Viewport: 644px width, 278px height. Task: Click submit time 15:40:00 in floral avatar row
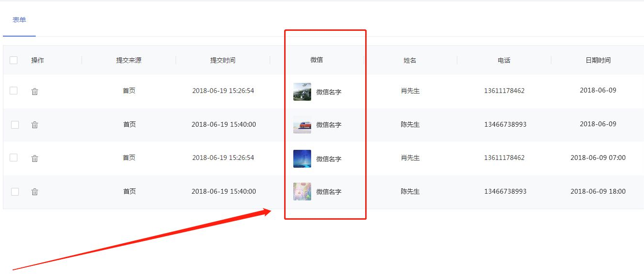tap(224, 191)
